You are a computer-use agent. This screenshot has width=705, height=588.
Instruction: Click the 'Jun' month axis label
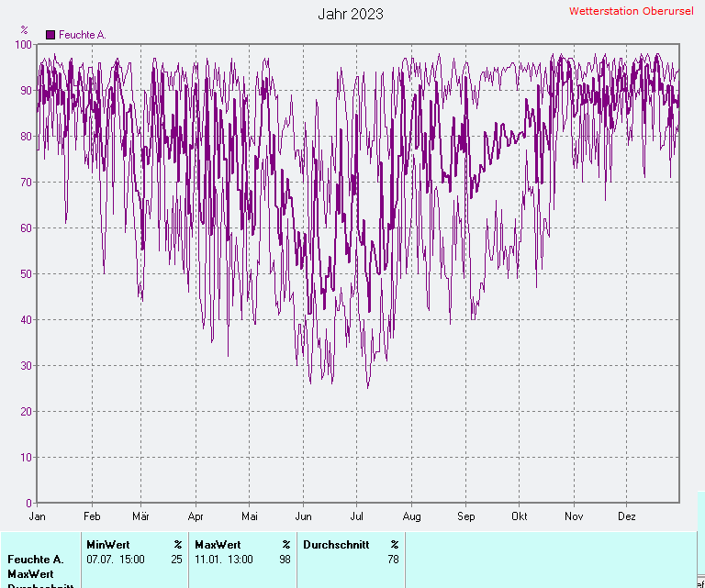(304, 516)
